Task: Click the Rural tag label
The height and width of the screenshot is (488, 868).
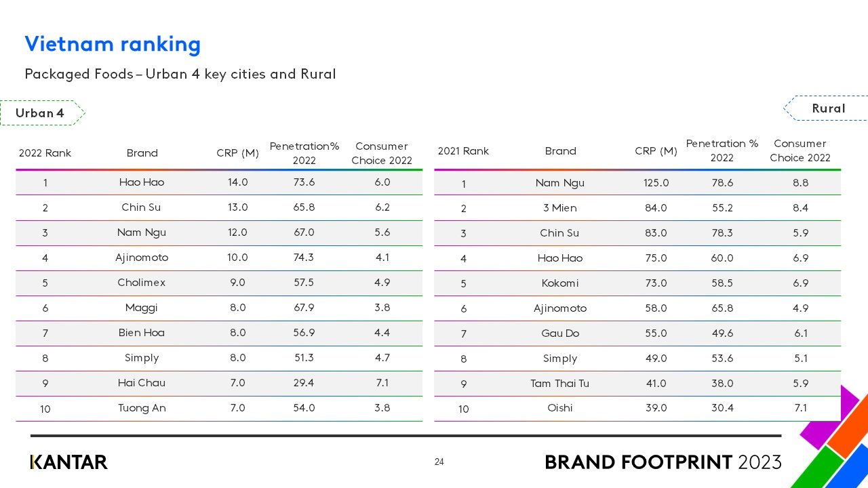Action: (x=828, y=108)
